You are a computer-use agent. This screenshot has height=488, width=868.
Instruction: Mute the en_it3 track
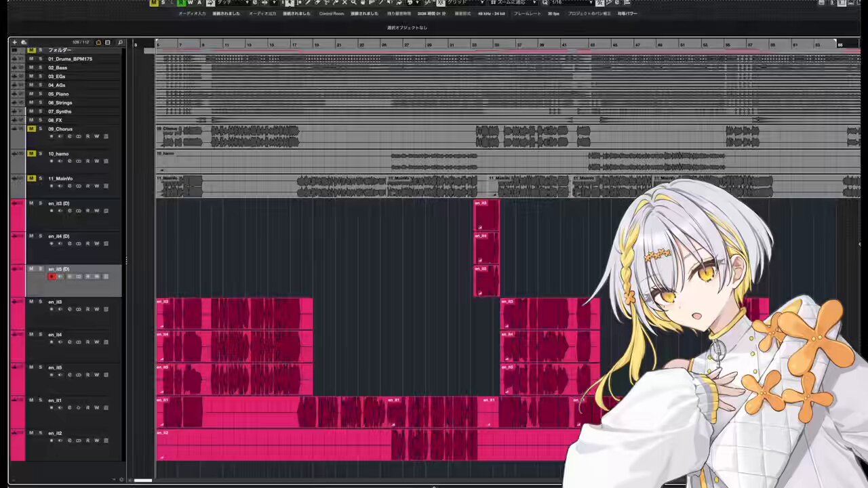[31, 302]
